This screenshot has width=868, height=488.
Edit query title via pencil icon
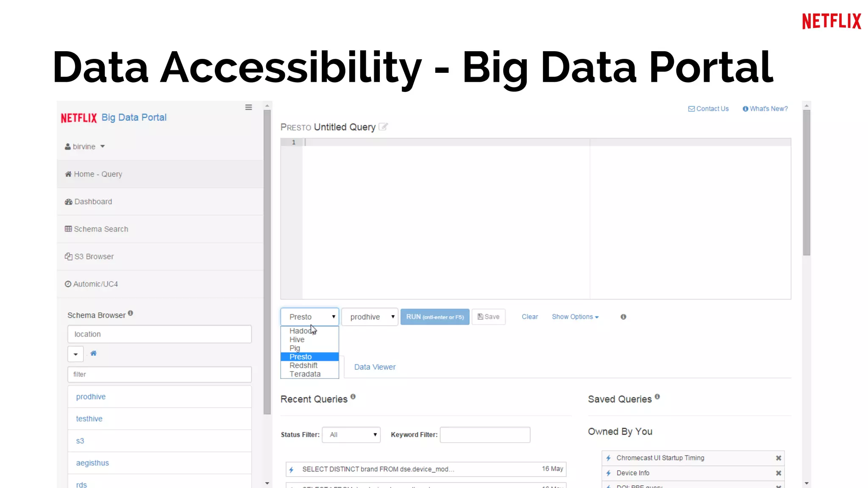coord(383,127)
